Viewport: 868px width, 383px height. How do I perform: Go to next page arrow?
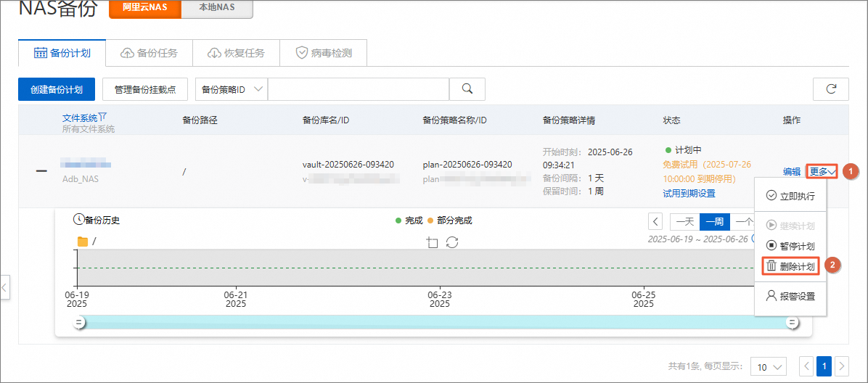coord(842,366)
